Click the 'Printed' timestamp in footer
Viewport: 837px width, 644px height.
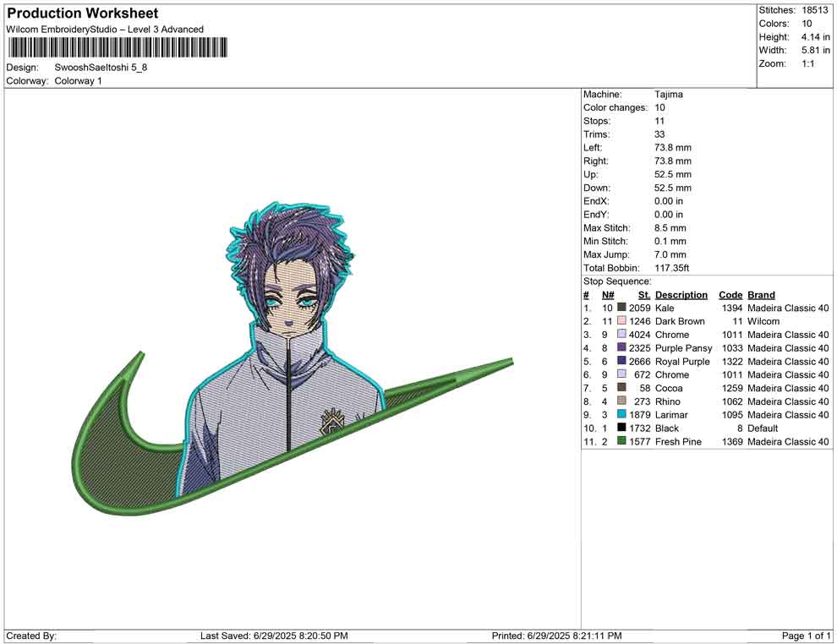click(x=557, y=636)
